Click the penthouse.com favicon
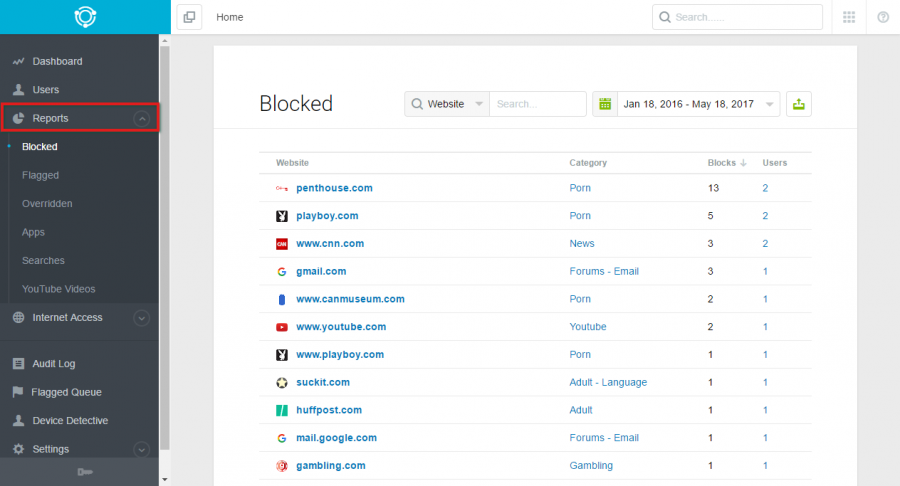The width and height of the screenshot is (900, 486). 282,188
